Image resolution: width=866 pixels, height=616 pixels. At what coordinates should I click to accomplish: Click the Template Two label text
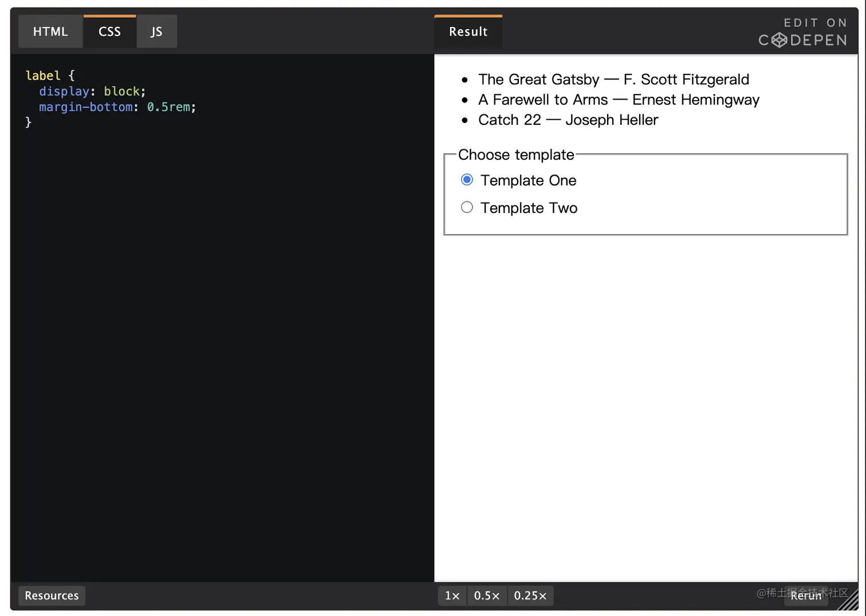(x=529, y=208)
